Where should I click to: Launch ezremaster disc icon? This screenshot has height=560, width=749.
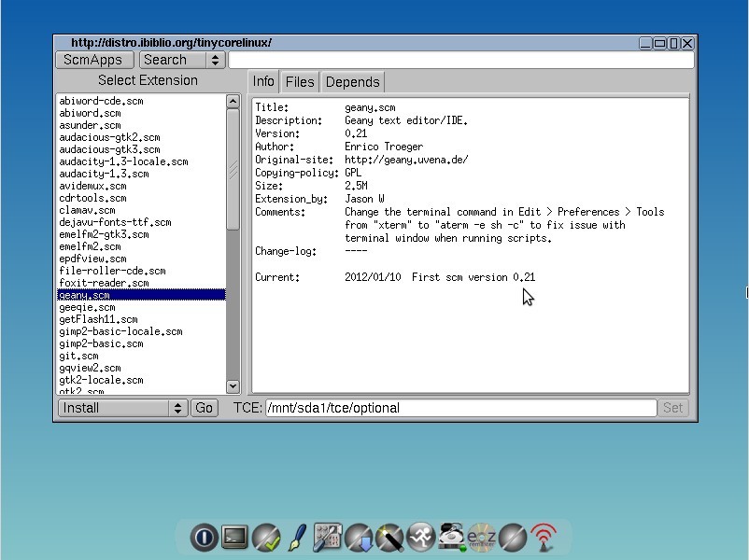482,537
